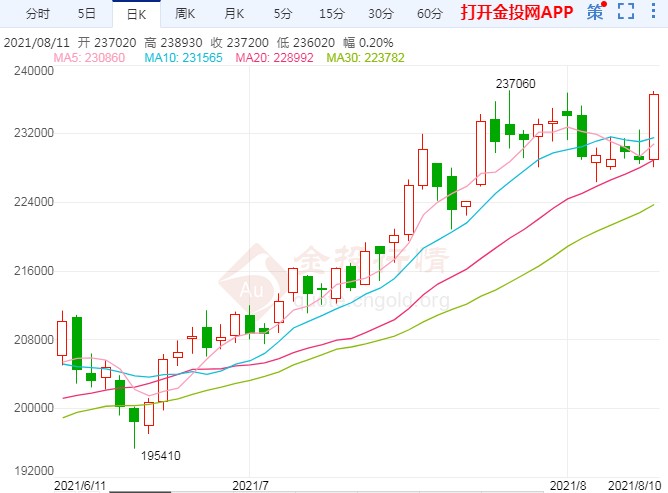This screenshot has width=668, height=493.
Task: Click the MA30: 223782 indicator label
Action: pos(365,58)
